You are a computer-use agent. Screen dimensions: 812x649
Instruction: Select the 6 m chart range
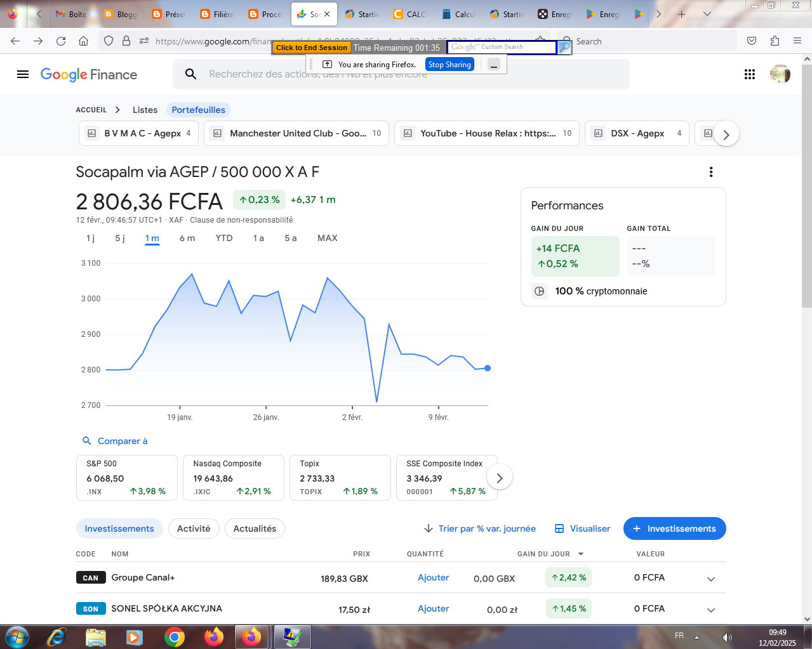(x=187, y=238)
